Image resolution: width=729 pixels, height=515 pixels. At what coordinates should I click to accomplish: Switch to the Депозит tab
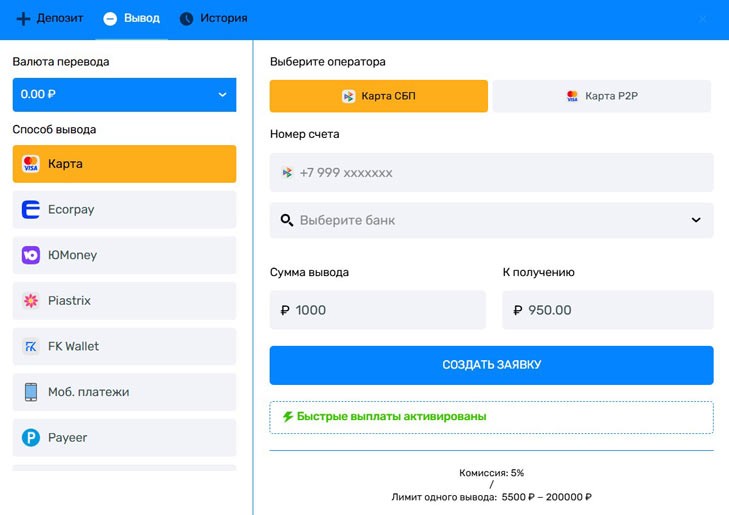tap(50, 19)
